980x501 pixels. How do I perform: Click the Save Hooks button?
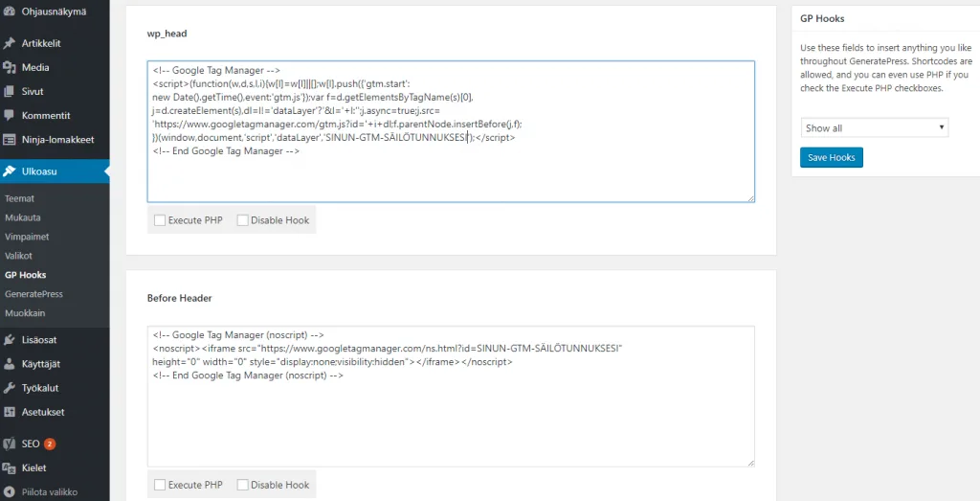click(x=832, y=158)
